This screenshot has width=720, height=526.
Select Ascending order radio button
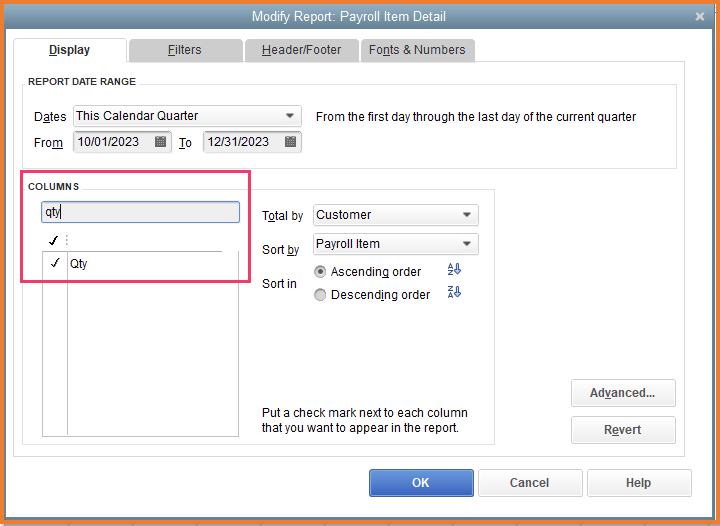(320, 272)
